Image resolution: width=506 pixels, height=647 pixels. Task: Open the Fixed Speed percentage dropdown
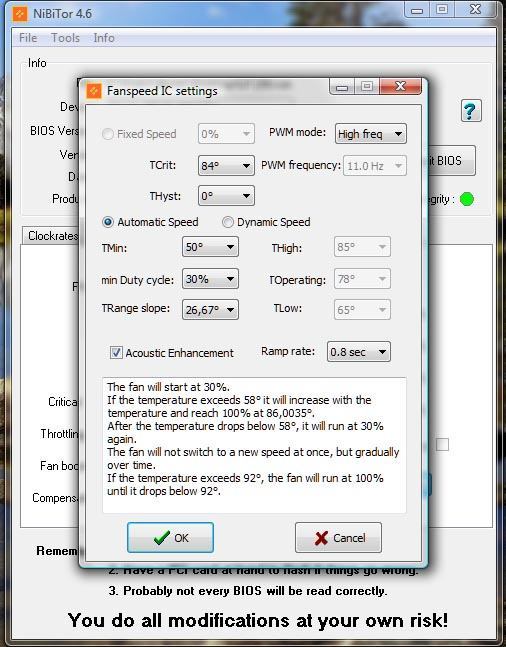(x=226, y=134)
